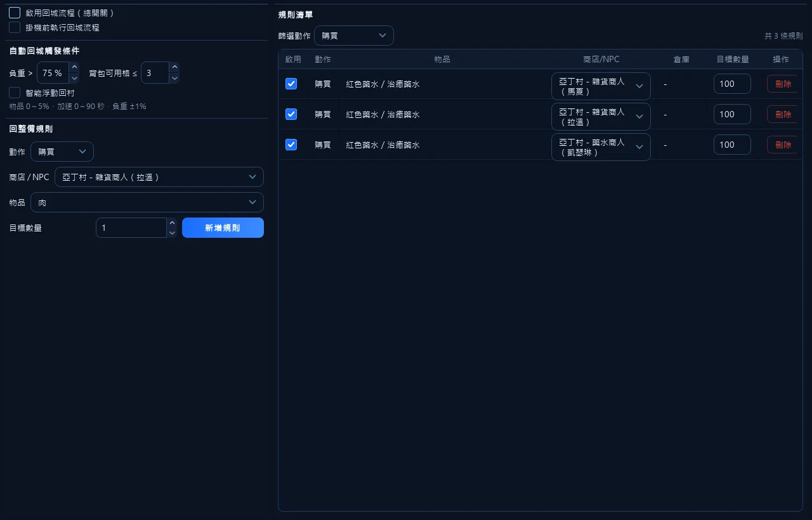The image size is (812, 520).
Task: Enable 啟用回城流程 (總開關) checkbox
Action: click(15, 13)
